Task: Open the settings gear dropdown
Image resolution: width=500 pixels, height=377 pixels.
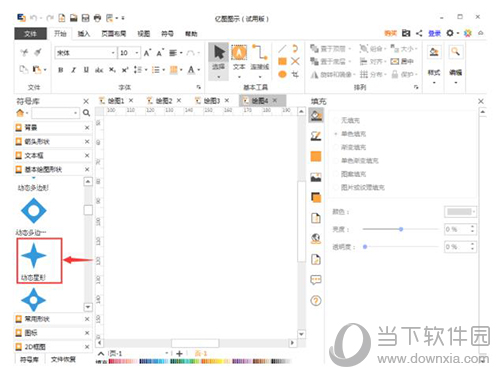Action: pos(452,33)
